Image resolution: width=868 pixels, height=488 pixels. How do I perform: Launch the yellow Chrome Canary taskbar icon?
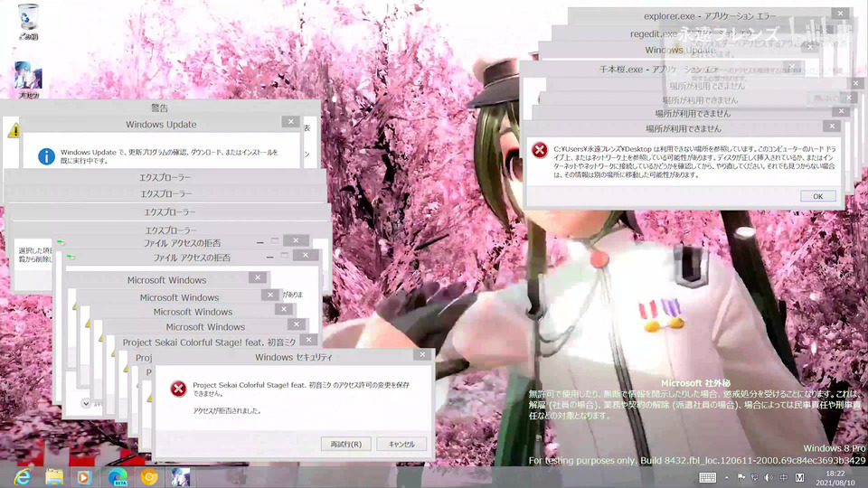pos(149,477)
